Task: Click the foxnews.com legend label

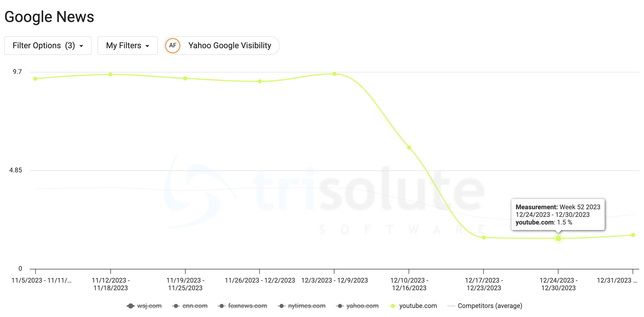Action: click(247, 305)
